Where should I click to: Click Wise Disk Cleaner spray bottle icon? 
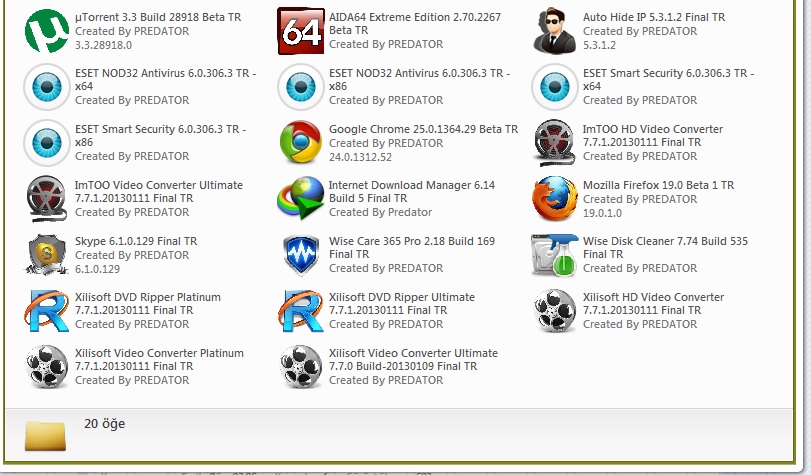pyautogui.click(x=554, y=255)
